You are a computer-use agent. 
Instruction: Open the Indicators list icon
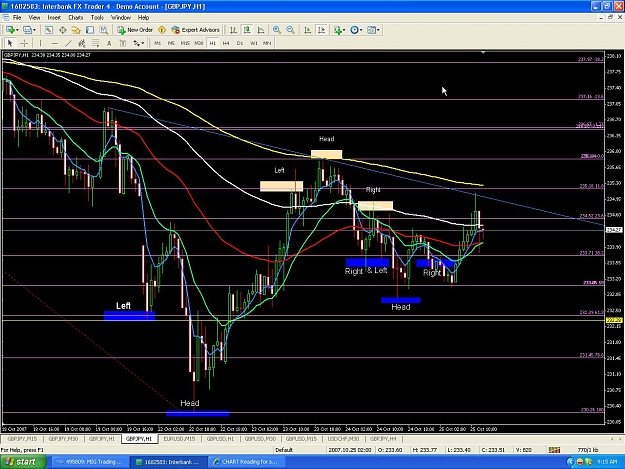[338, 30]
